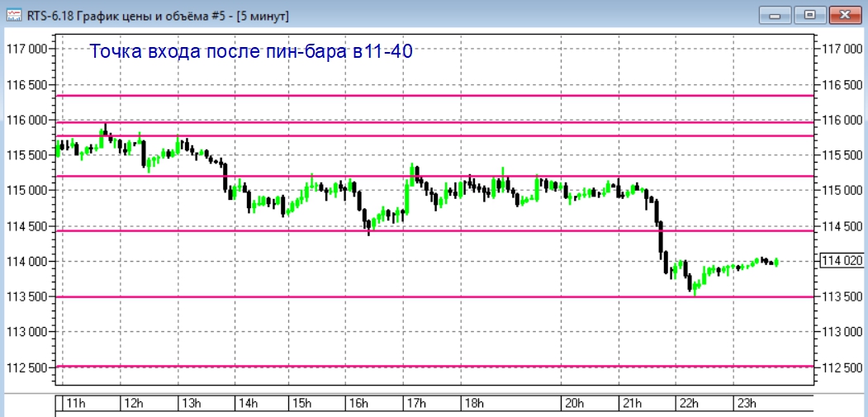Click the pink line near 115 200
Screen dimensions: 868x417
[x=434, y=176]
